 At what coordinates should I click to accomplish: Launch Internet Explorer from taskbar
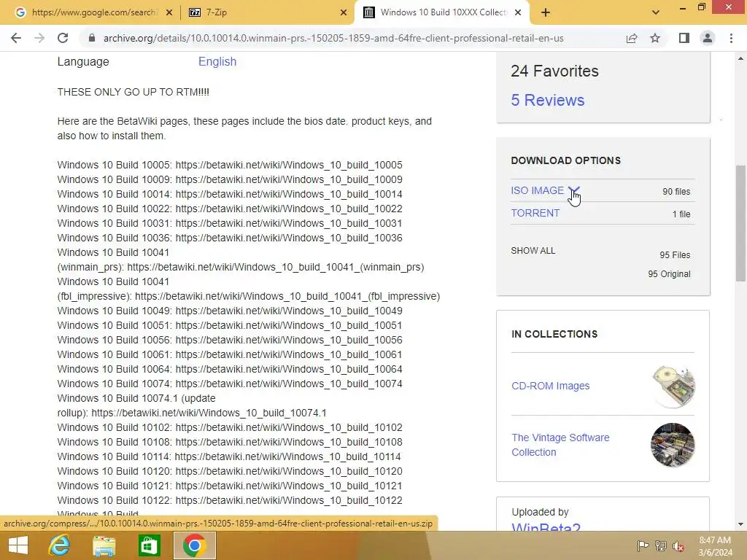coord(59,545)
